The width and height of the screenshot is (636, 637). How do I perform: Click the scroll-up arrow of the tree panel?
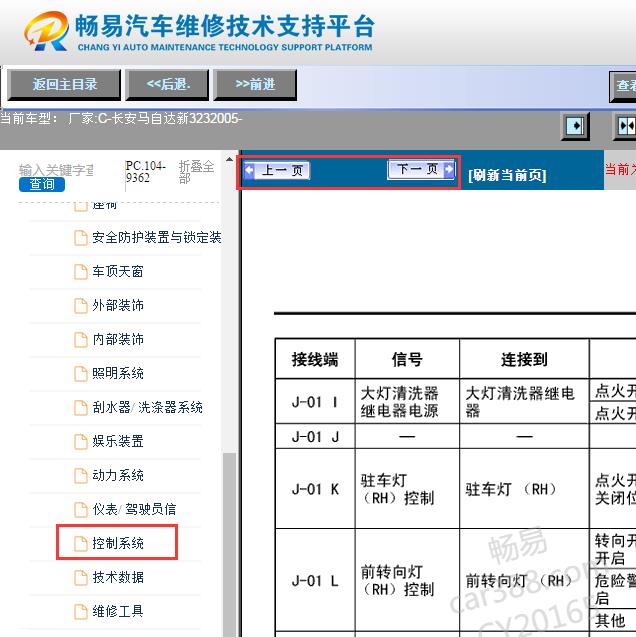(229, 159)
